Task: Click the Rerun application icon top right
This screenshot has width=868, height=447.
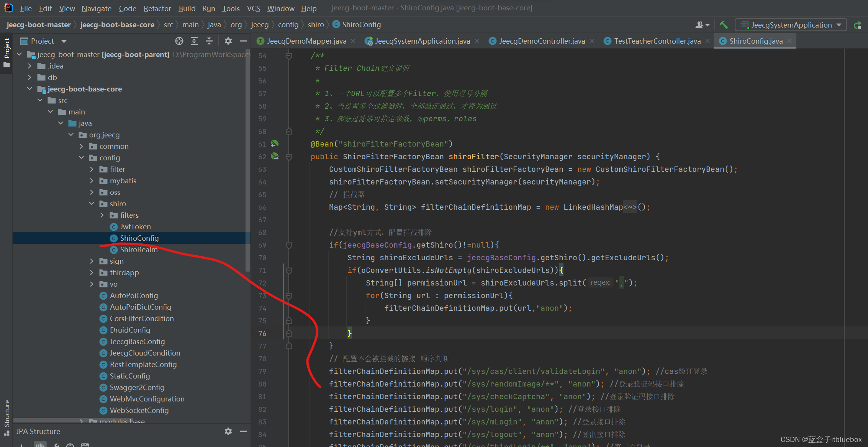Action: (858, 24)
